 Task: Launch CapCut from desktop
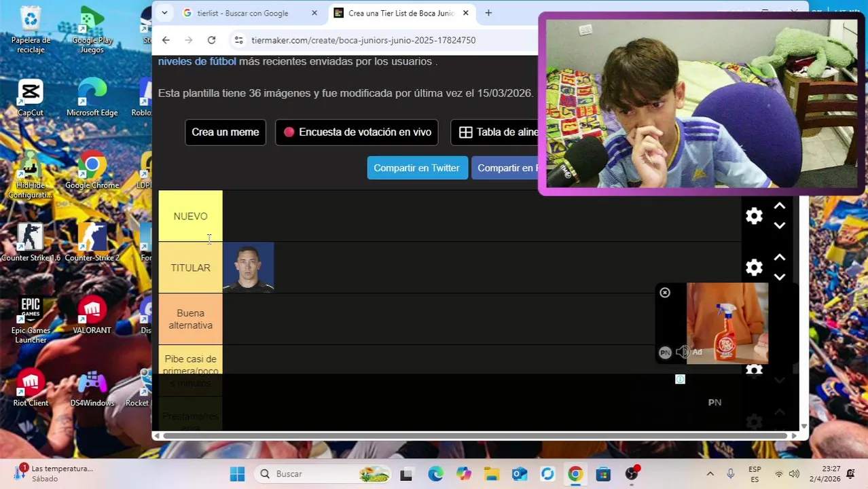tap(31, 98)
